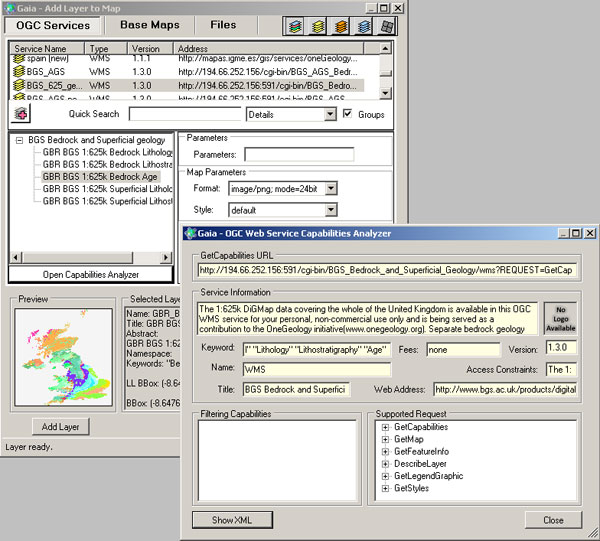Click the orange stacked layers toolbar icon
The width and height of the screenshot is (600, 541).
(x=341, y=26)
